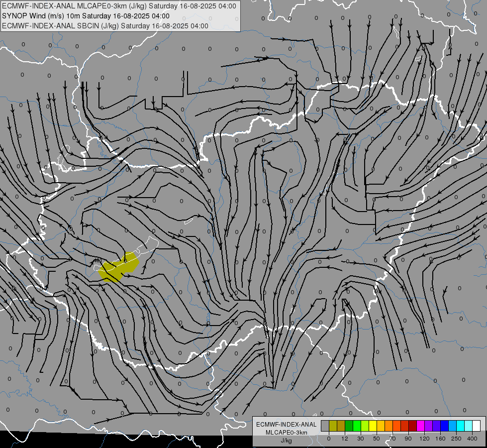487x448 pixels.
Task: Click the legend scale value 50
Action: (x=377, y=439)
